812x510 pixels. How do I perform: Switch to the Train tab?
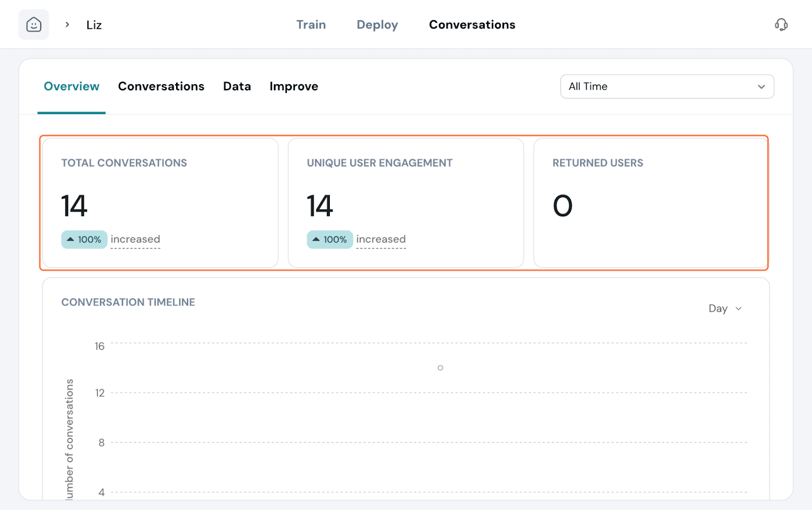point(311,25)
